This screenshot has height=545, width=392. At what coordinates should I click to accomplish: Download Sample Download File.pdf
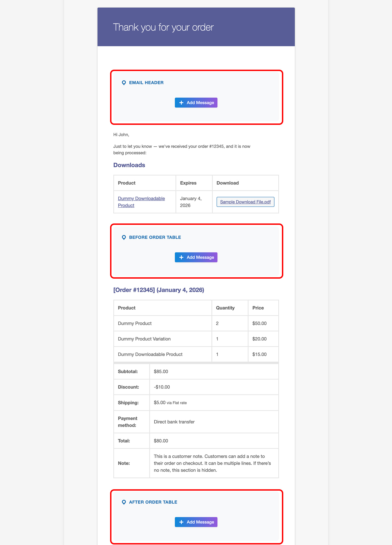245,202
